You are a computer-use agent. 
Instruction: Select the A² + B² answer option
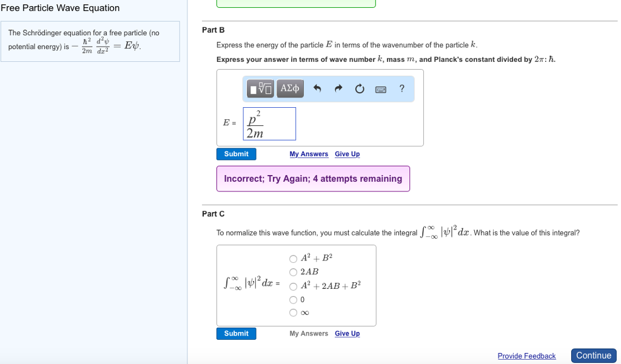(293, 258)
